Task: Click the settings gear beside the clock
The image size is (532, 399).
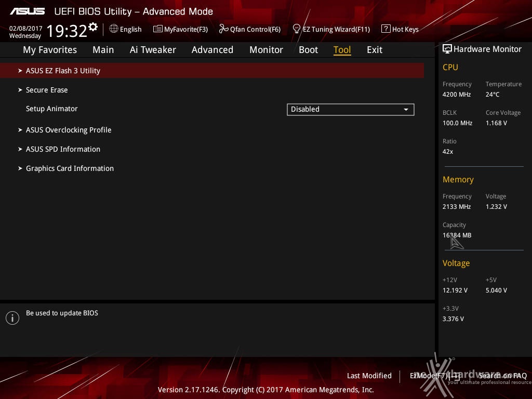Action: click(x=93, y=27)
